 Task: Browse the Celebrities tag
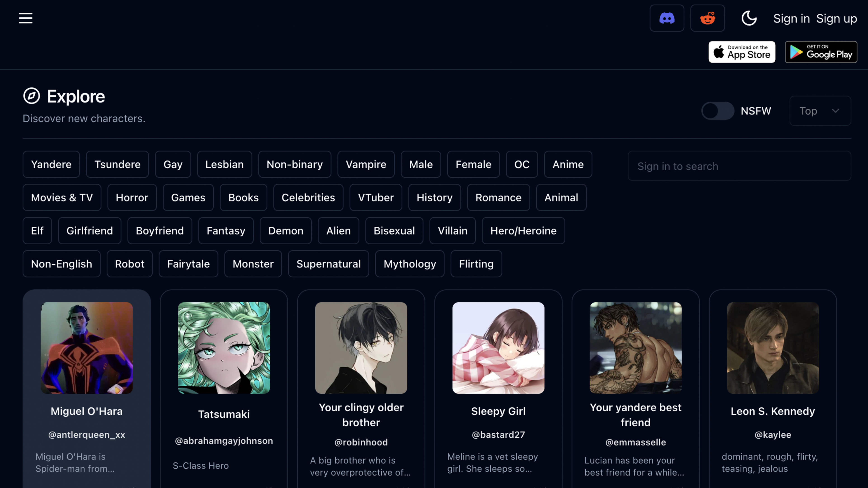tap(308, 197)
